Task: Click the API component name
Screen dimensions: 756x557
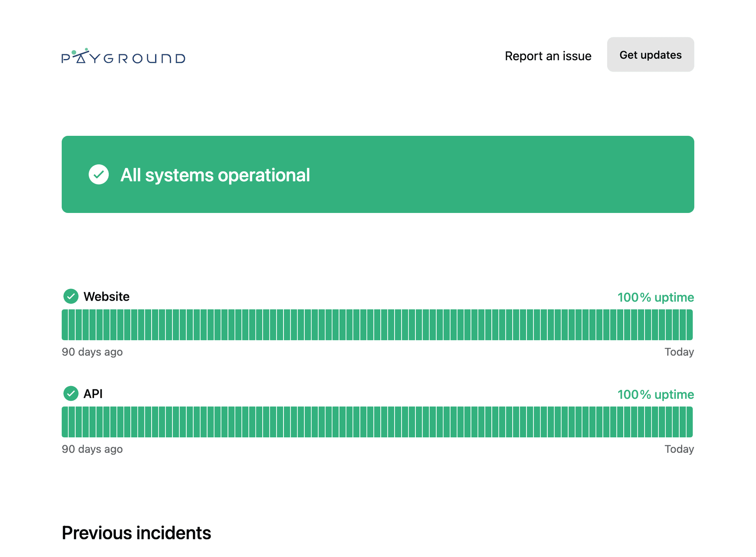Action: (x=93, y=394)
